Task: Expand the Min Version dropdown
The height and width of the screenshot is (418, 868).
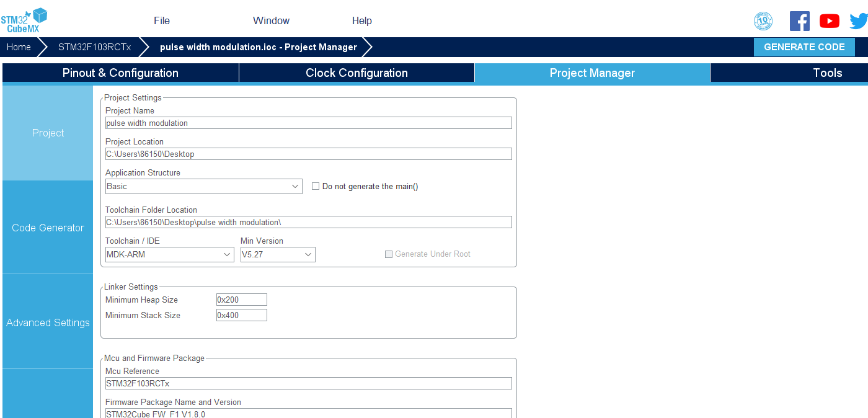Action: pos(278,254)
